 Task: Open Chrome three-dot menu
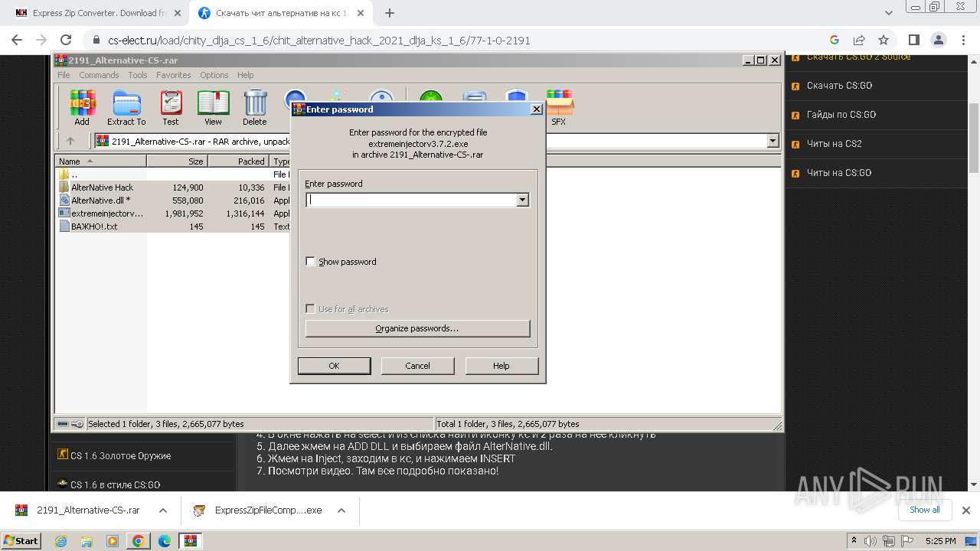point(963,40)
